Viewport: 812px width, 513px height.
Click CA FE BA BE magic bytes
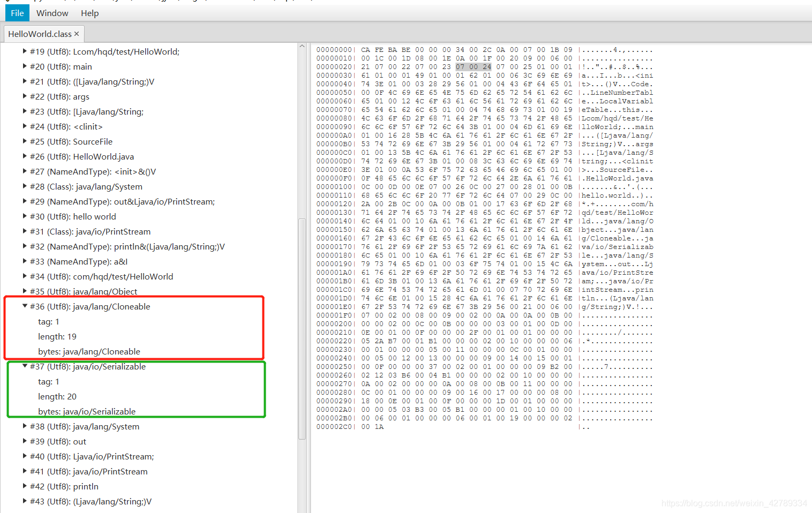(386, 50)
